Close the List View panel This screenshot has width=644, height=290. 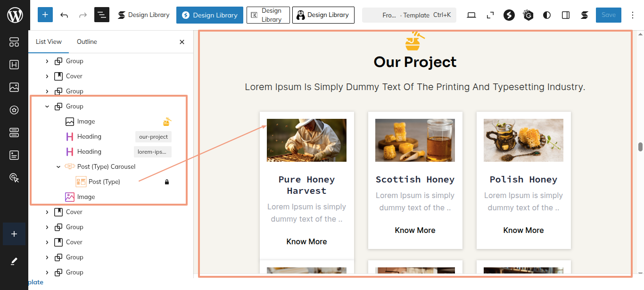click(182, 42)
